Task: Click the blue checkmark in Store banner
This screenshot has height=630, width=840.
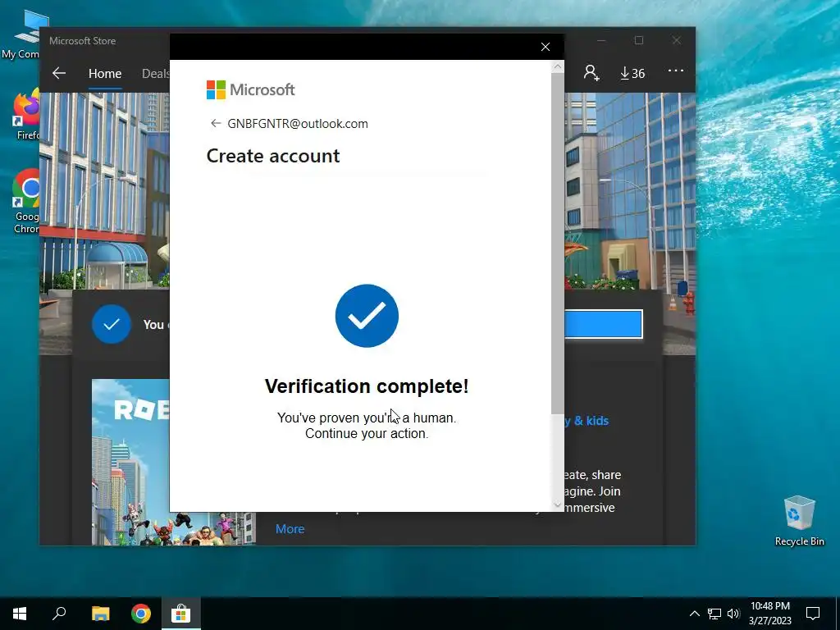Action: click(x=112, y=324)
